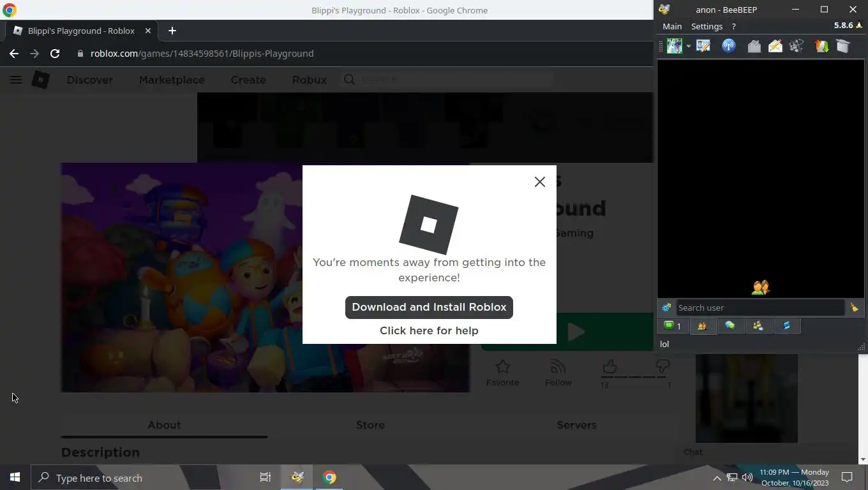
Task: Select the blue book tab
Action: [x=786, y=326]
